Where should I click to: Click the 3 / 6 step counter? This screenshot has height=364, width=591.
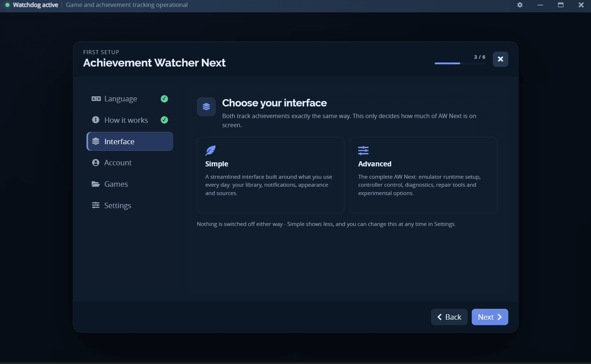(479, 57)
